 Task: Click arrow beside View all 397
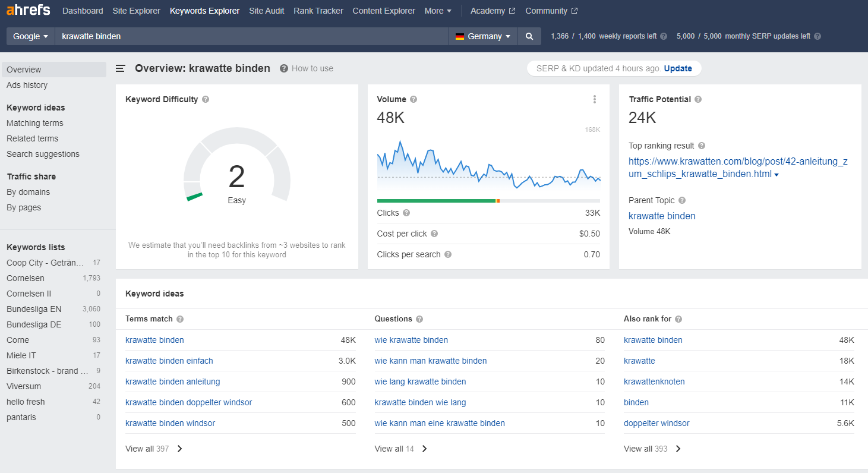(180, 449)
